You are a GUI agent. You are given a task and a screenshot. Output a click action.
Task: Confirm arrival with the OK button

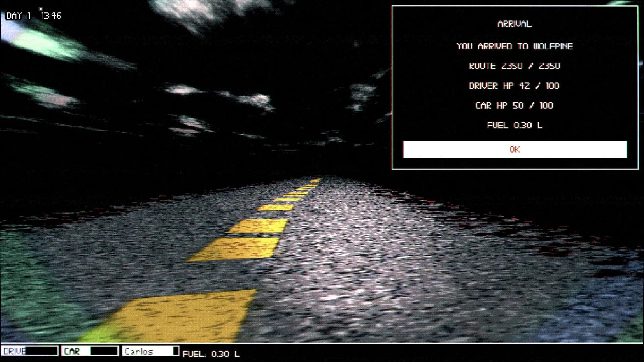pos(515,149)
